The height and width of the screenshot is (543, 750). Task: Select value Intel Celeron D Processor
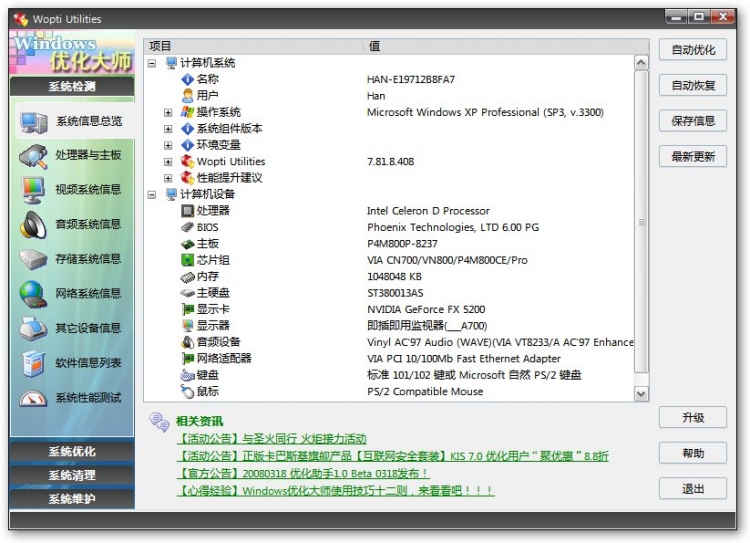pos(428,211)
